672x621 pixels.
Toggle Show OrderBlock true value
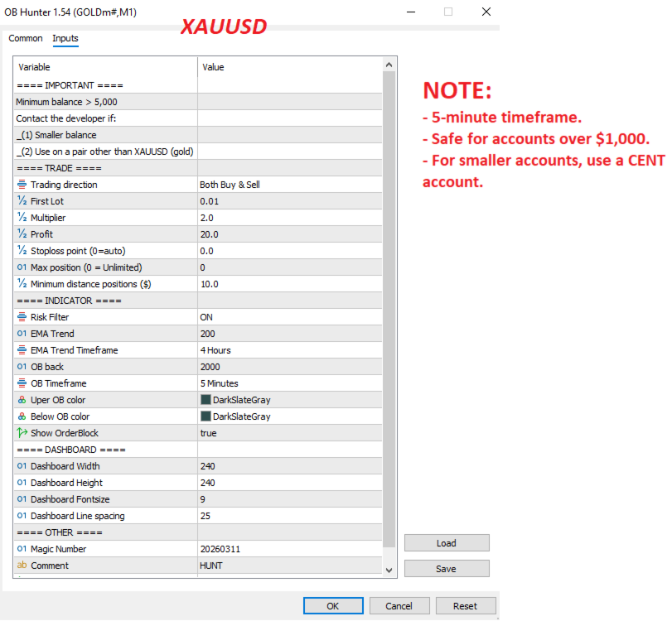pos(290,433)
